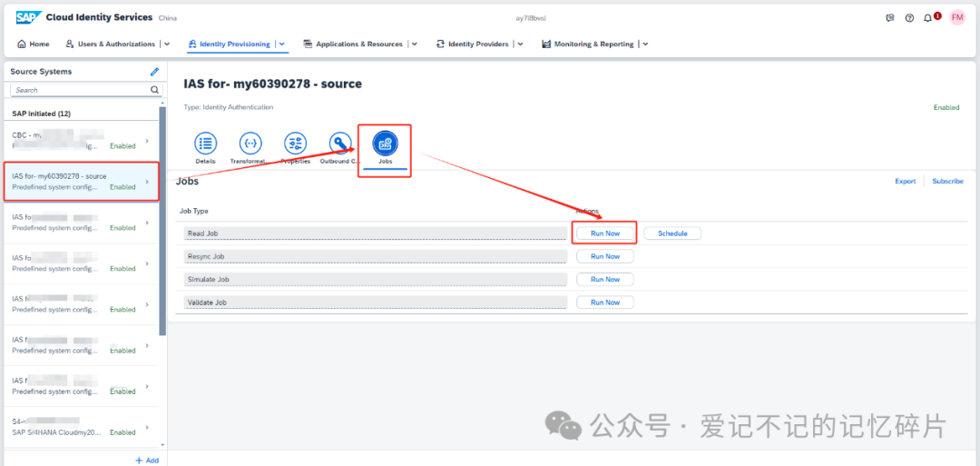Open Identity Provisioning menu
Image resolution: width=980 pixels, height=466 pixels.
click(x=230, y=45)
